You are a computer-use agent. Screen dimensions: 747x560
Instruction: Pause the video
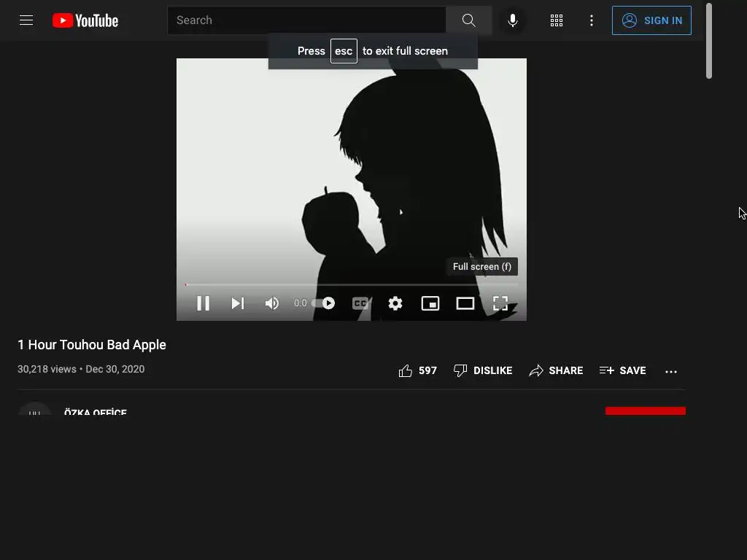pyautogui.click(x=204, y=303)
